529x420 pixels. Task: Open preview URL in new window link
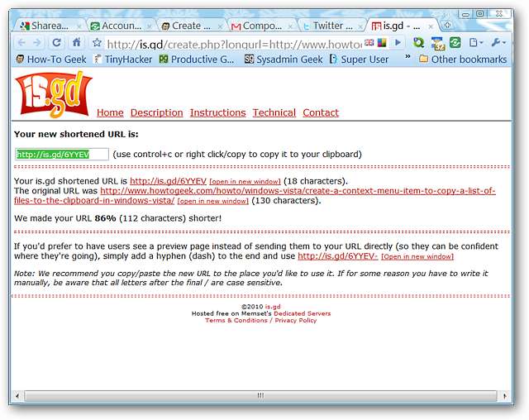pyautogui.click(x=417, y=256)
